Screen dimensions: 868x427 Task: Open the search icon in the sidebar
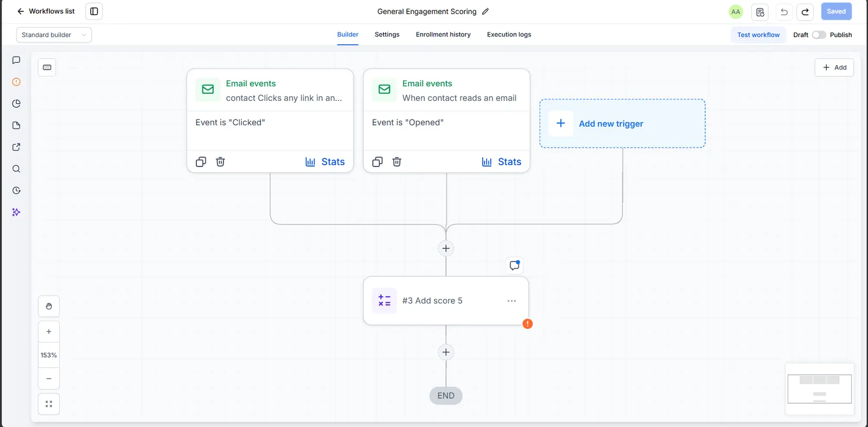(x=16, y=169)
